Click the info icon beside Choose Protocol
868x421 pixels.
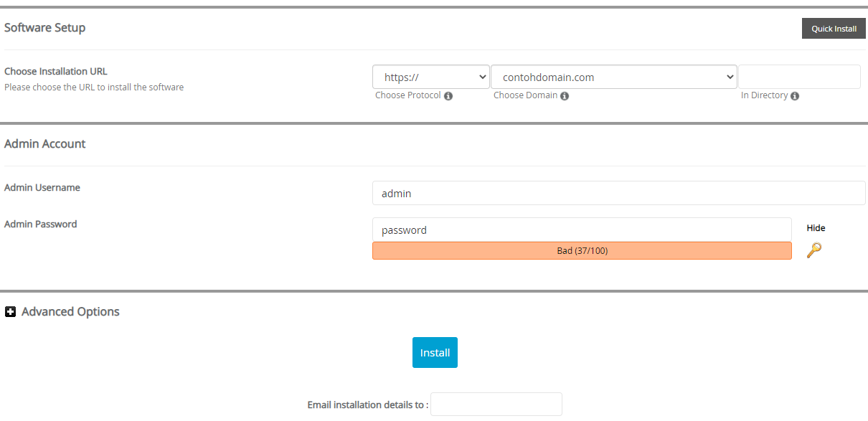(448, 96)
